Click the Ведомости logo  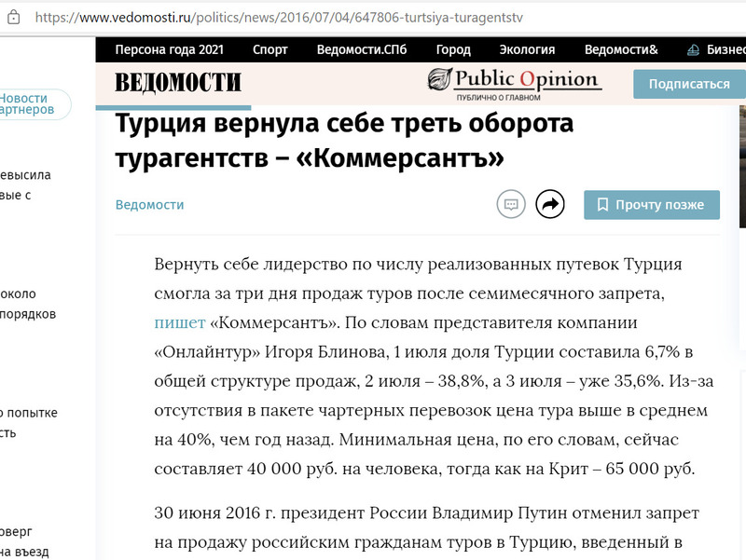coord(178,83)
